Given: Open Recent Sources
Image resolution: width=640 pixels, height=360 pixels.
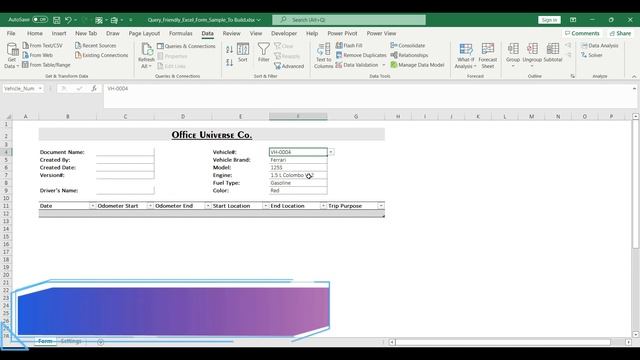Looking at the screenshot, I should tap(96, 45).
